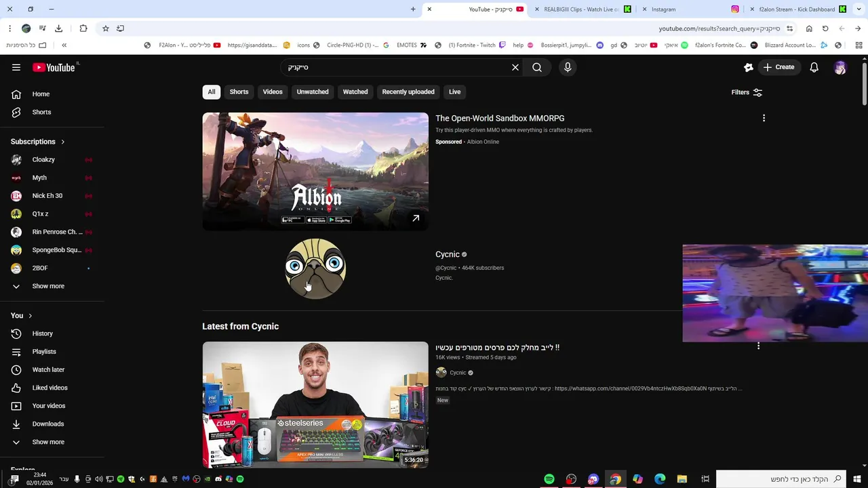Image resolution: width=868 pixels, height=488 pixels.
Task: Open Cycnic uploader link under video
Action: 458,373
